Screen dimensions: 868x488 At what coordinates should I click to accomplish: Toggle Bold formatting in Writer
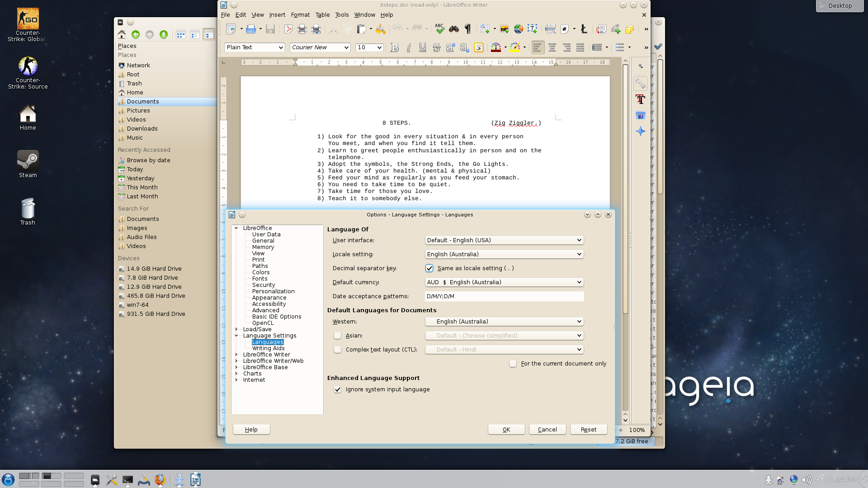(x=395, y=47)
